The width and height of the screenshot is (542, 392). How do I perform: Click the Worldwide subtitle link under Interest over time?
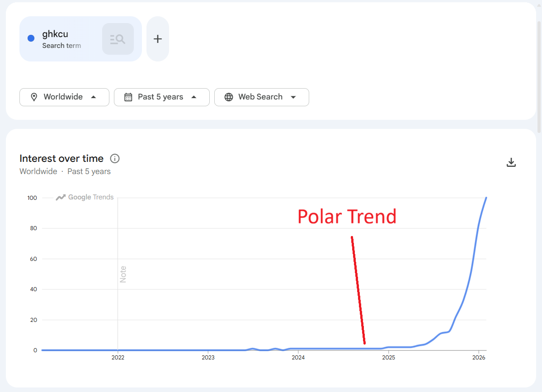[38, 171]
